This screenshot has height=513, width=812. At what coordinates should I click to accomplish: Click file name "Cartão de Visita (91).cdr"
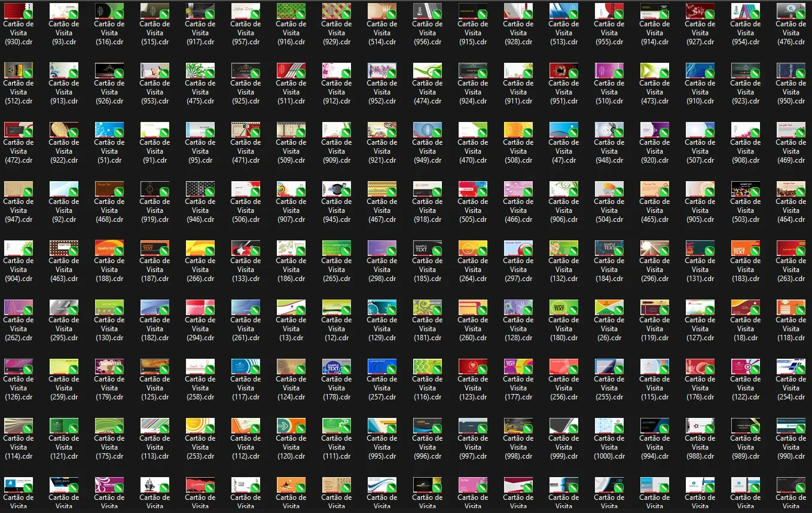[x=155, y=151]
